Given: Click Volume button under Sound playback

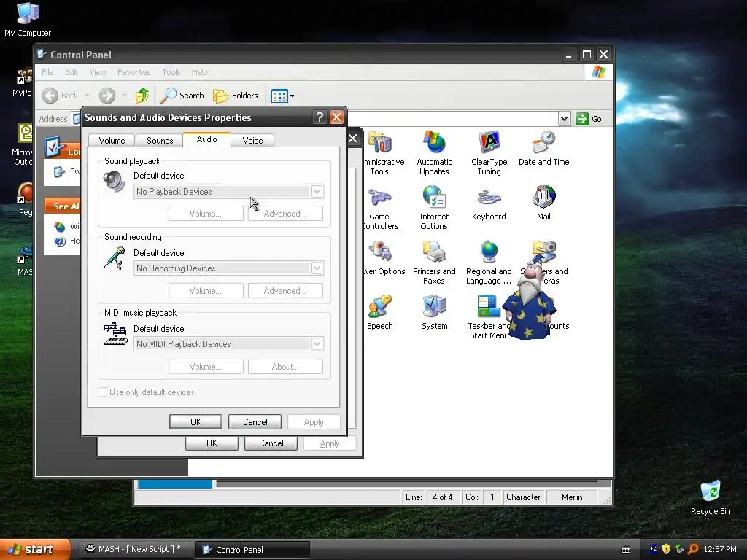Looking at the screenshot, I should point(206,214).
